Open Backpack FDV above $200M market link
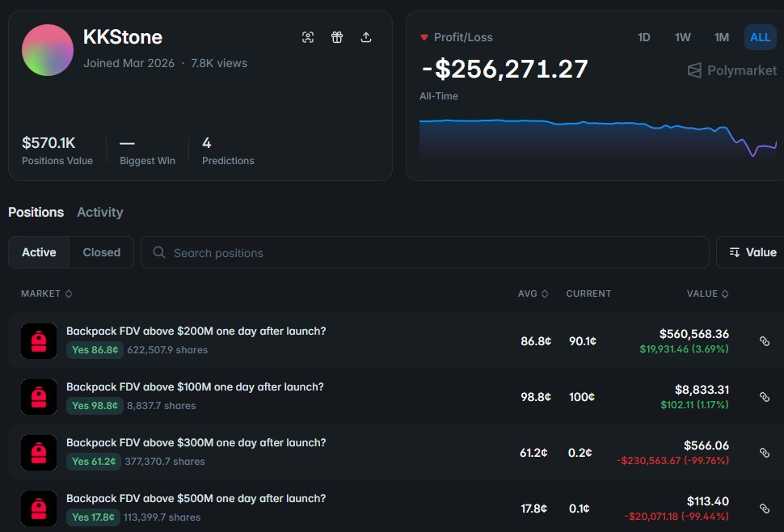The width and height of the screenshot is (784, 532). (196, 331)
